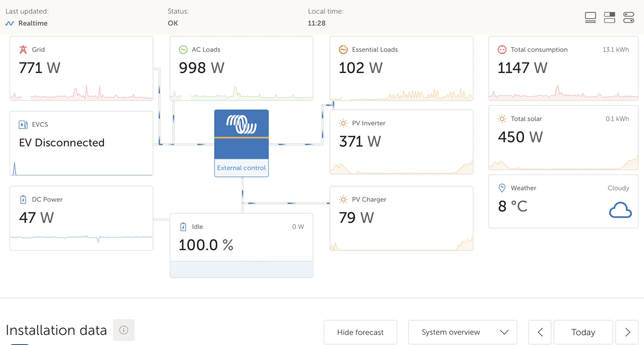This screenshot has height=345, width=644.
Task: Click the battery charge level bar
Action: 241,269
